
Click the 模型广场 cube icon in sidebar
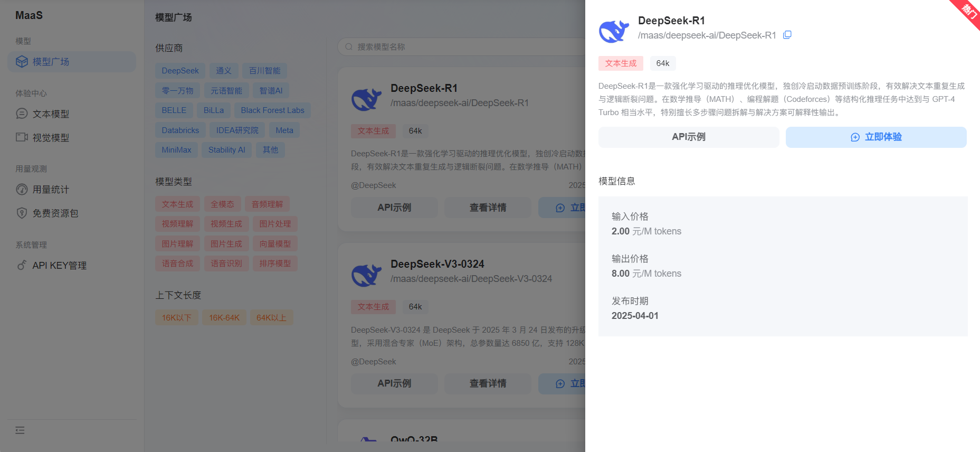[x=22, y=62]
